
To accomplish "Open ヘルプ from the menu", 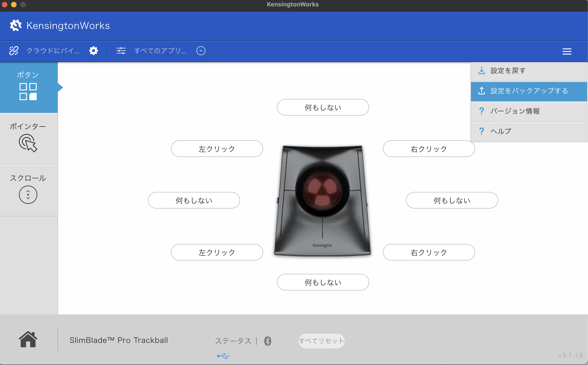I will point(529,131).
